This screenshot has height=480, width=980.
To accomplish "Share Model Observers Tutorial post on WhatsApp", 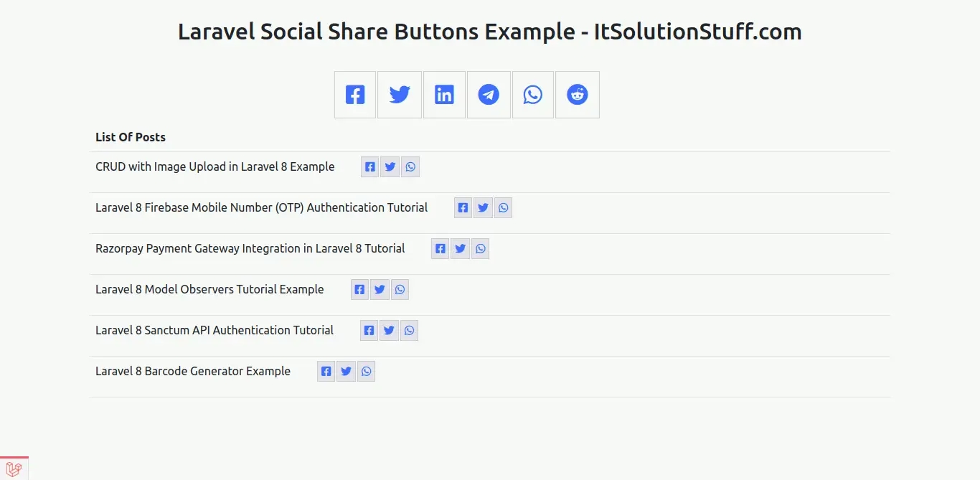I will click(x=400, y=290).
